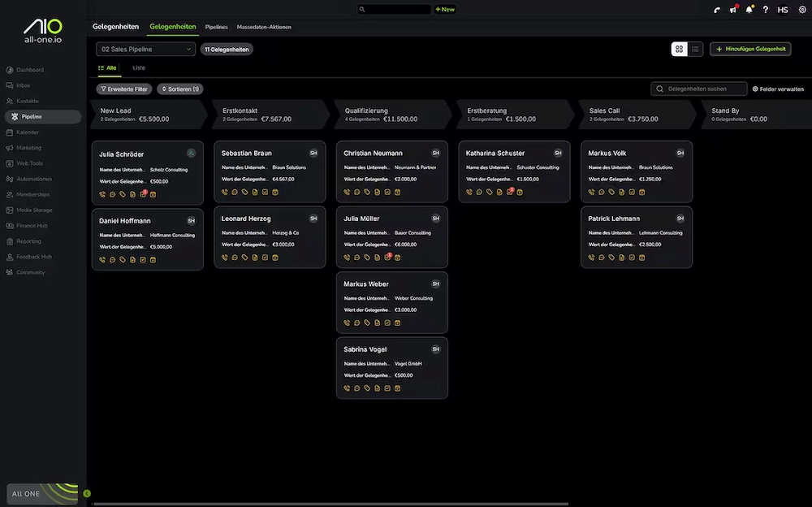Open tasks icon with badge on Julia Müller card
The image size is (812, 507).
[388, 257]
